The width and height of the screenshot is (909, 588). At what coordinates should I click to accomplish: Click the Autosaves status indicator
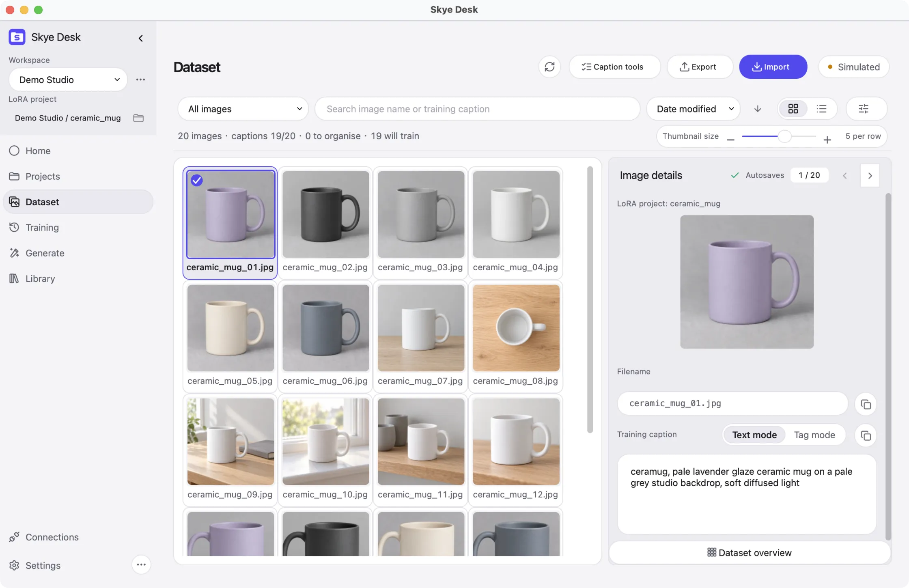click(x=757, y=175)
